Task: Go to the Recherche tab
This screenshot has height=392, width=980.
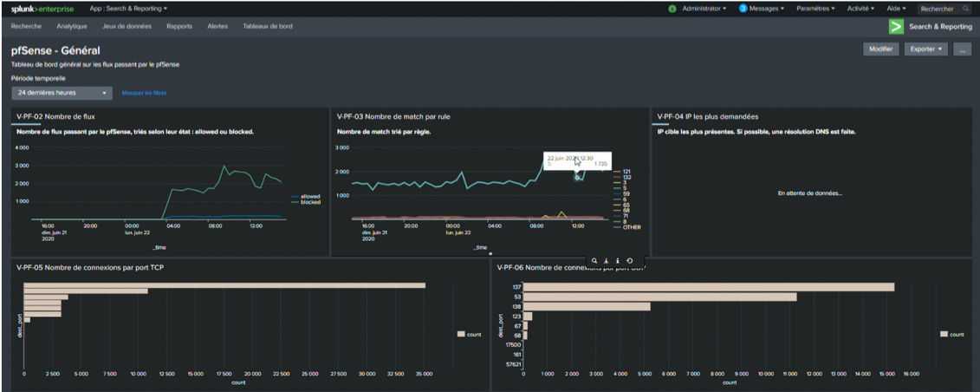Action: [x=26, y=27]
